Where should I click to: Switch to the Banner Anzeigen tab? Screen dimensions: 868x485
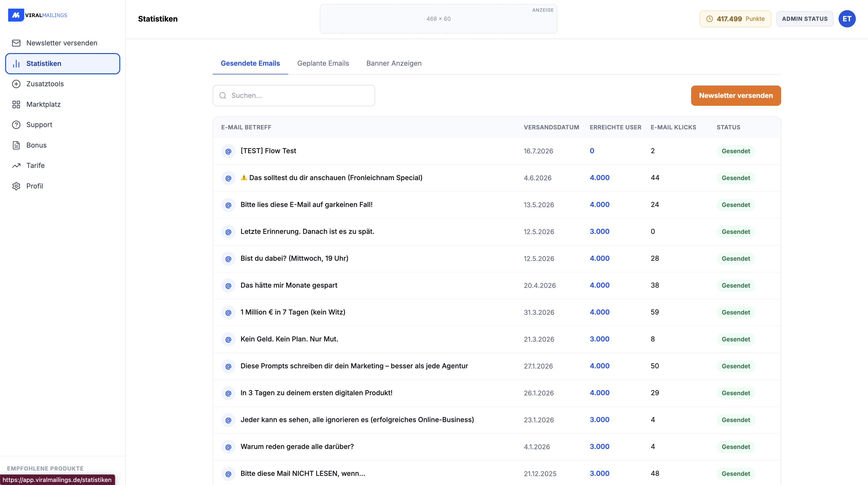point(394,63)
